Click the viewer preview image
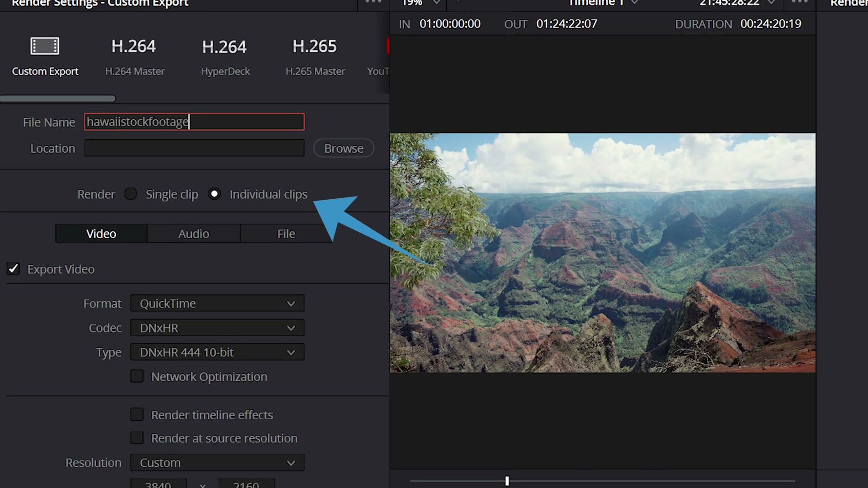Image resolution: width=868 pixels, height=488 pixels. coord(603,253)
